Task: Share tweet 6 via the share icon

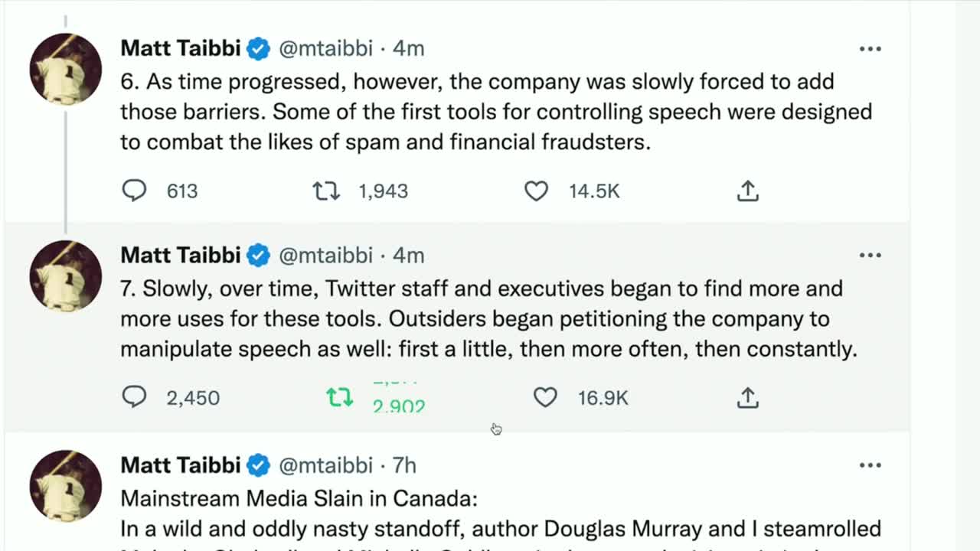Action: [x=747, y=191]
